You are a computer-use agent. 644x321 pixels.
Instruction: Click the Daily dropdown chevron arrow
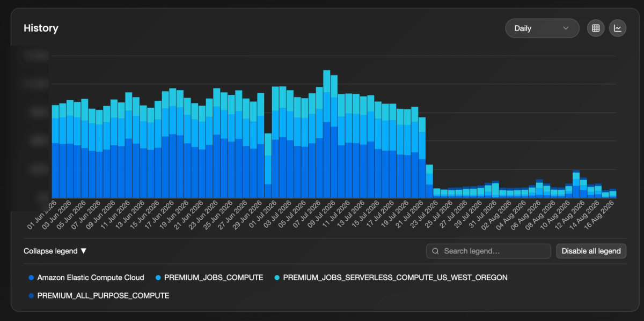pyautogui.click(x=566, y=28)
